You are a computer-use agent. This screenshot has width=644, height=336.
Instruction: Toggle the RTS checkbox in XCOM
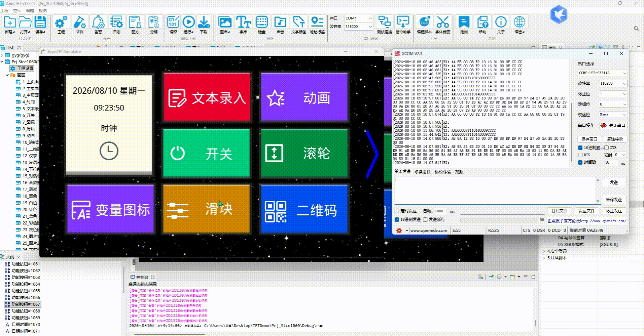(x=580, y=155)
